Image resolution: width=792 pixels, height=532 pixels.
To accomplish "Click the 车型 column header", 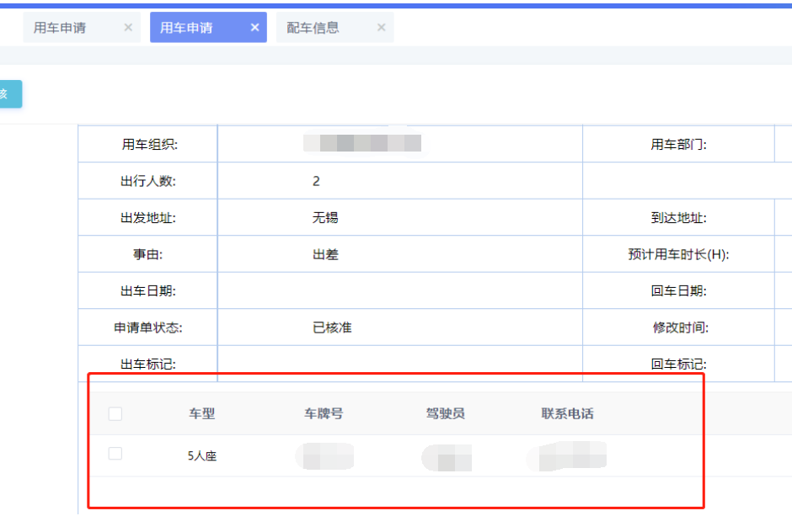I will (202, 414).
